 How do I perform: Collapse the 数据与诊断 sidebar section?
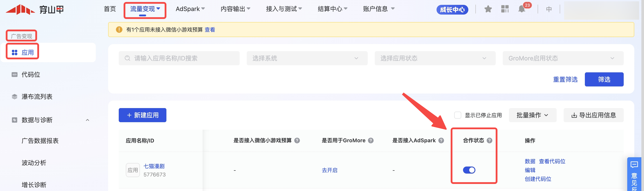(87, 120)
